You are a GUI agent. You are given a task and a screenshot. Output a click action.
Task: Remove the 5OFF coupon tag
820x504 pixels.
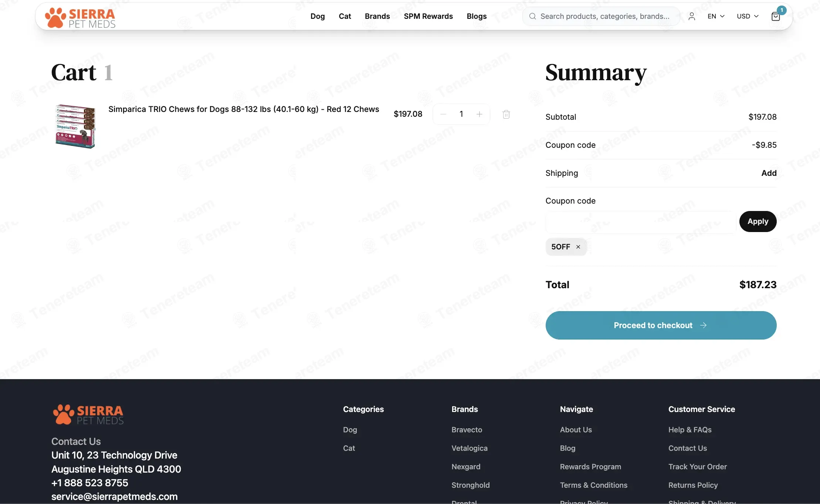coord(578,247)
